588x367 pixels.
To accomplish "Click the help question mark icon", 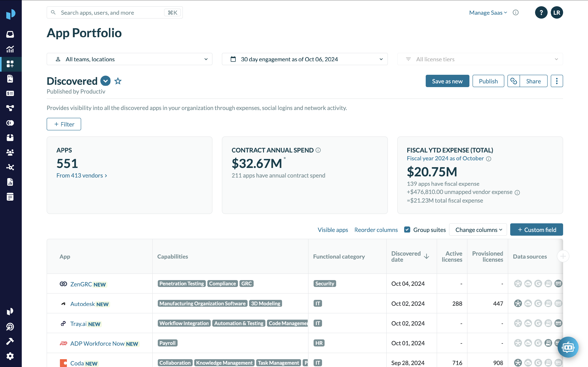I will (541, 13).
